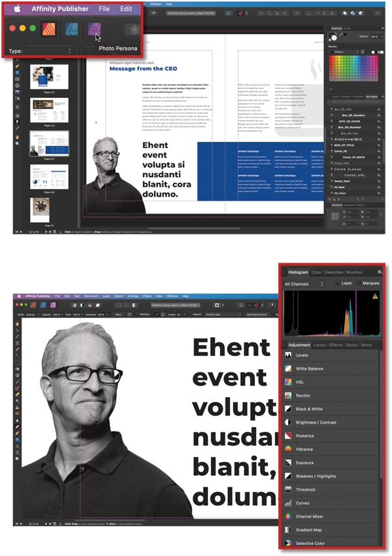Screen dimensions: 392x556
Task: Click histogram yellow warning triangle
Action: click(x=375, y=296)
